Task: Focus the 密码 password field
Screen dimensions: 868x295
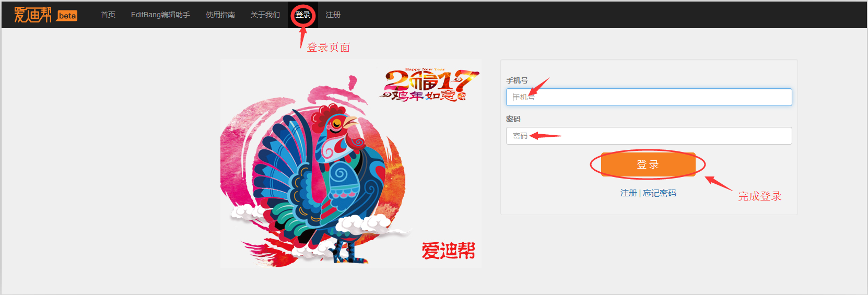Action: (x=649, y=136)
